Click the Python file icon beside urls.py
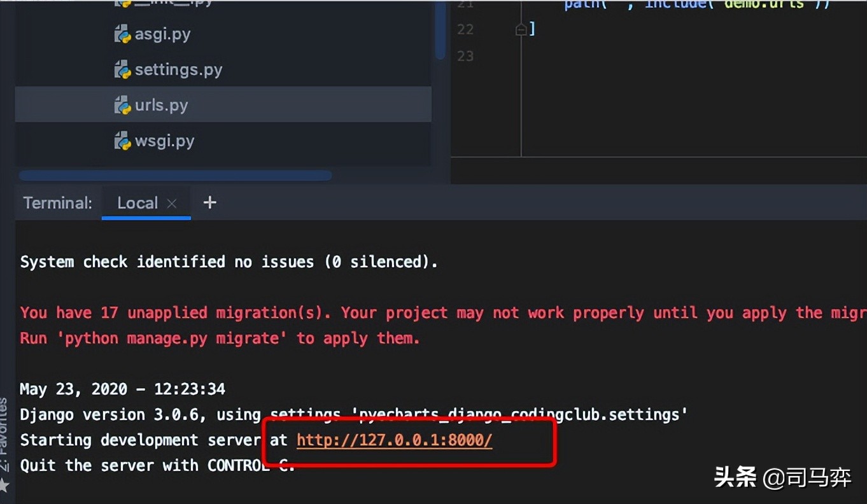 (122, 105)
